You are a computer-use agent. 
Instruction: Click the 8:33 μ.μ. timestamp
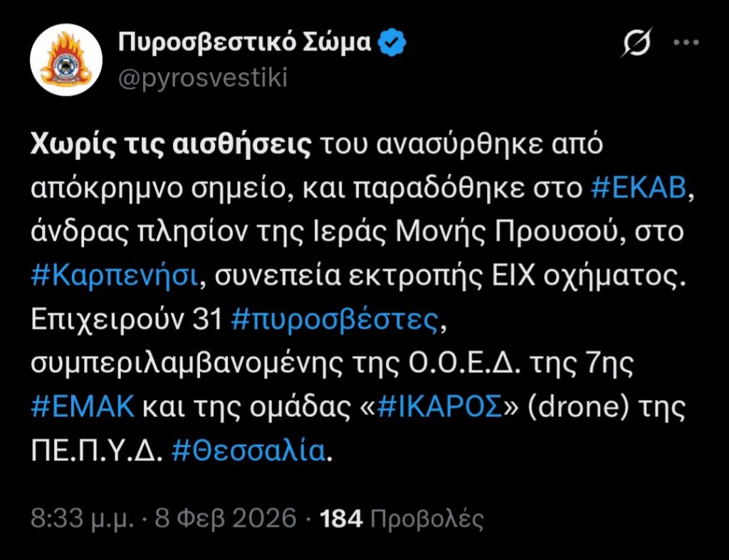(x=82, y=518)
